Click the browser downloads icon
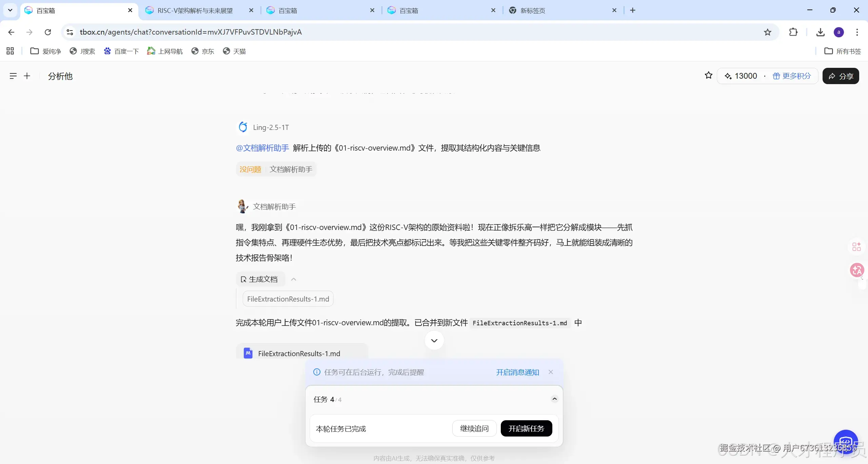Image resolution: width=868 pixels, height=464 pixels. click(820, 32)
